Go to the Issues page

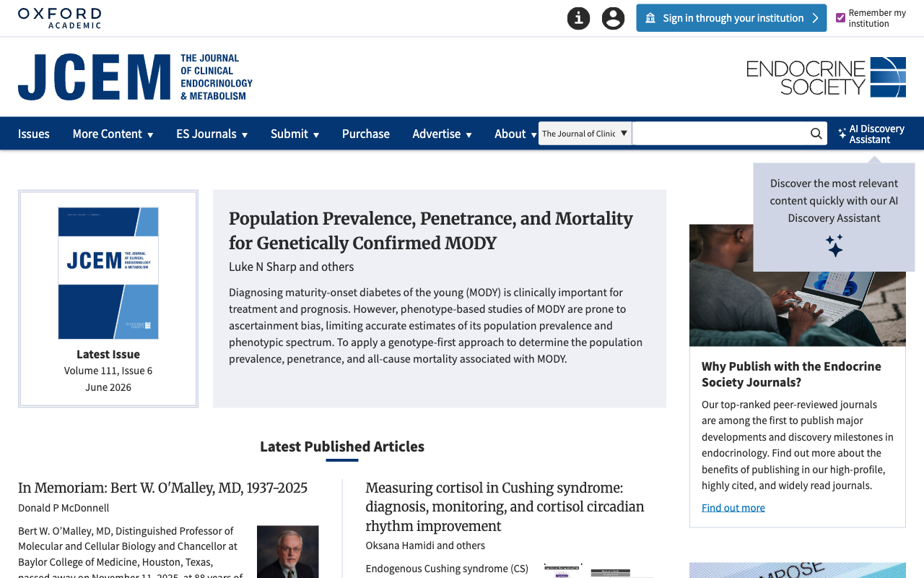click(34, 134)
